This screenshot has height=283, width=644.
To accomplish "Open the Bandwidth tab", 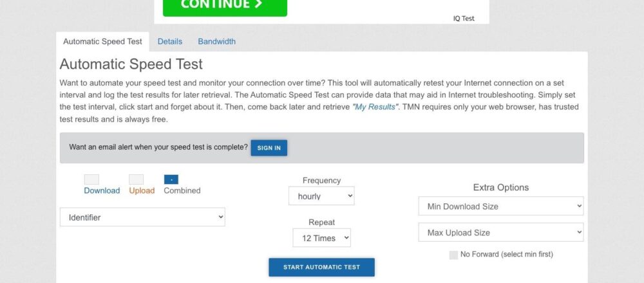I will [216, 42].
